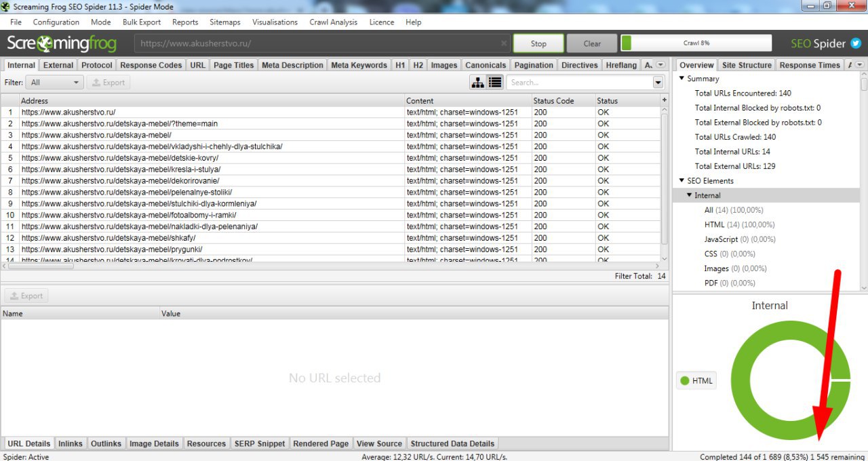This screenshot has height=461, width=868.
Task: Collapse the Summary section
Action: pos(682,79)
